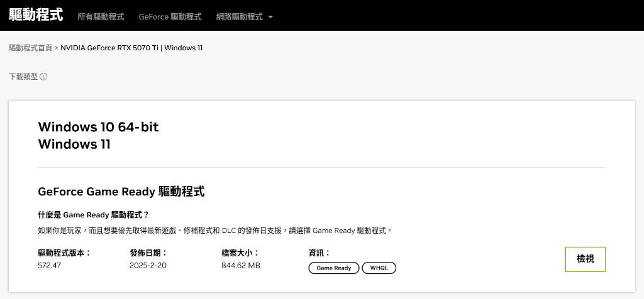This screenshot has height=299, width=644.
Task: Click the info icon beside 下載類型
Action: (43, 77)
